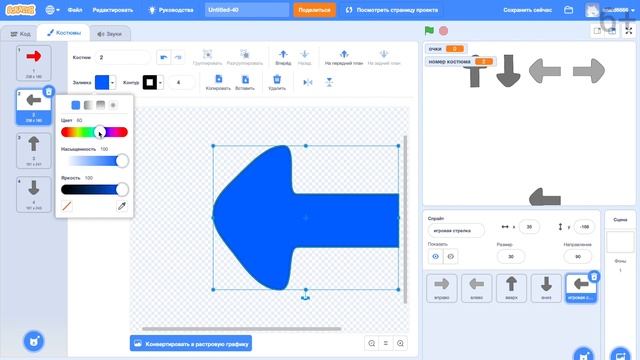Screen dimensions: 640x360
Task: Flip the shape vertically
Action: click(x=329, y=82)
